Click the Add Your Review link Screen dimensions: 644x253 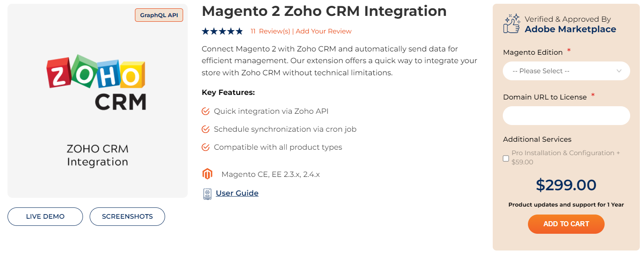(x=323, y=31)
